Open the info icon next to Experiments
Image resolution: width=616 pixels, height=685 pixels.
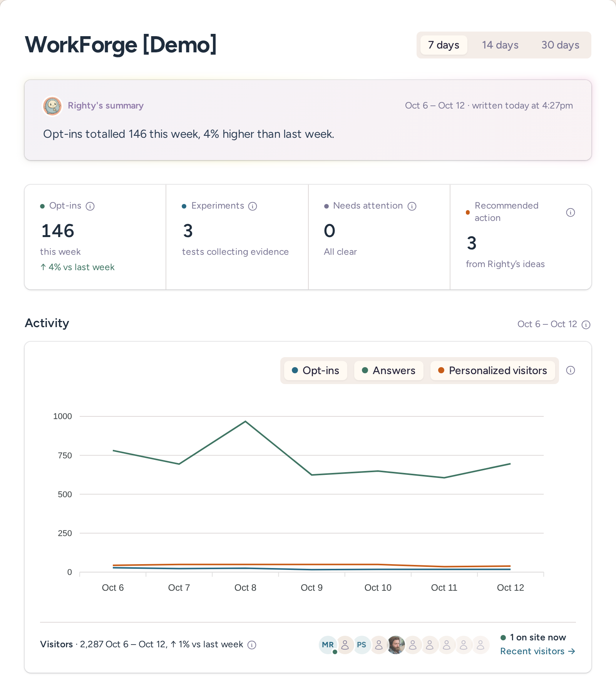tap(253, 206)
